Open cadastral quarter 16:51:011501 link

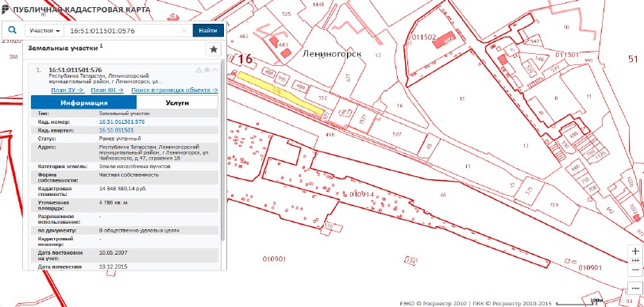click(116, 130)
